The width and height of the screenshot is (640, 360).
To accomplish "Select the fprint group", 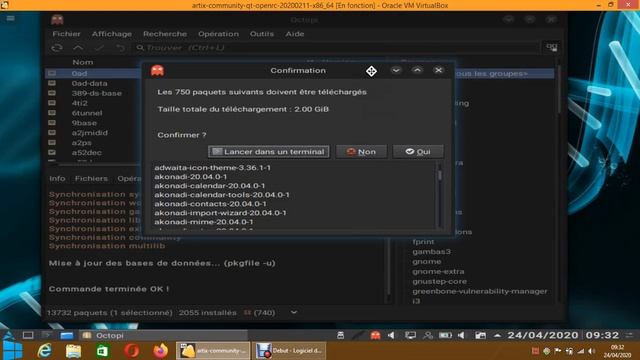I will 423,242.
